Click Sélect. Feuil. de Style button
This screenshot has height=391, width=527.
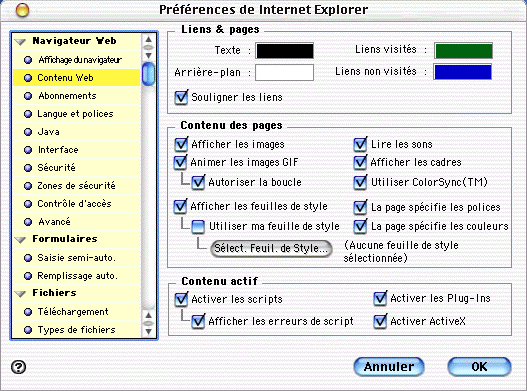pyautogui.click(x=271, y=248)
